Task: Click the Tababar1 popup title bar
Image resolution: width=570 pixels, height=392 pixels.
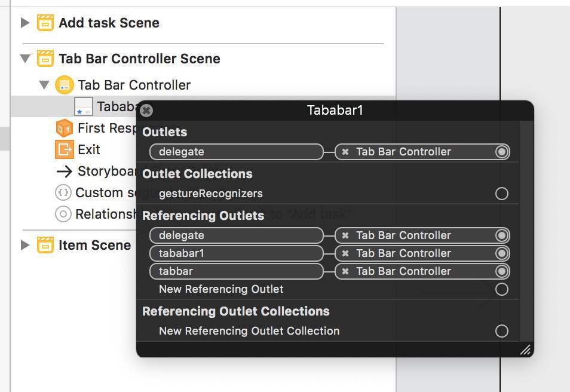Action: point(335,110)
